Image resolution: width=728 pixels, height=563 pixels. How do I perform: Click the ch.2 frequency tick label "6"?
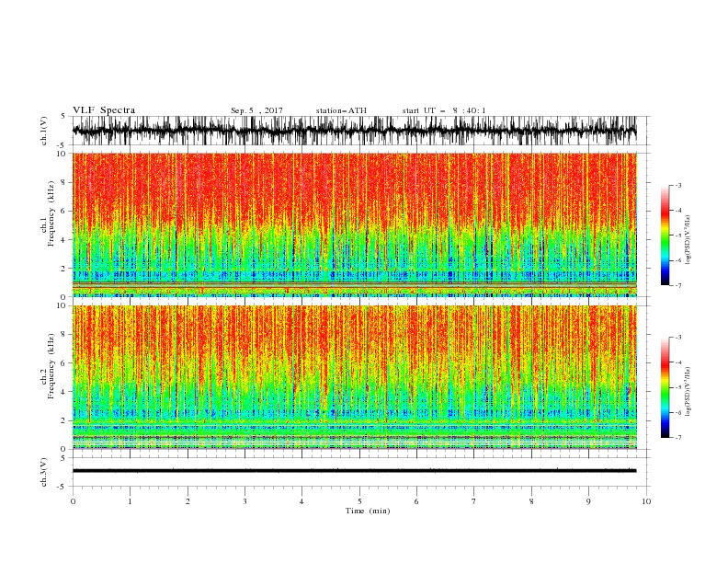pos(64,362)
